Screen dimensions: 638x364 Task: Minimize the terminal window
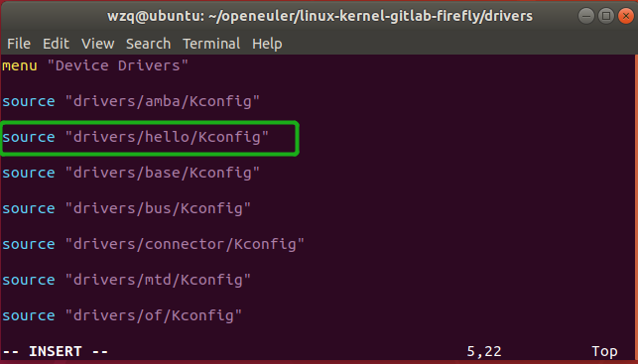(586, 16)
